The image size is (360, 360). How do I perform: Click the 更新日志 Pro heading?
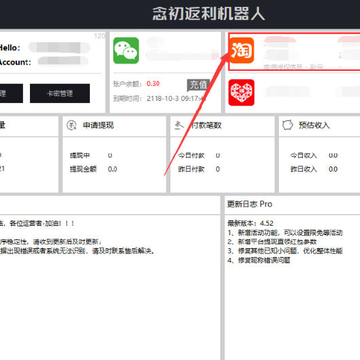(x=250, y=204)
